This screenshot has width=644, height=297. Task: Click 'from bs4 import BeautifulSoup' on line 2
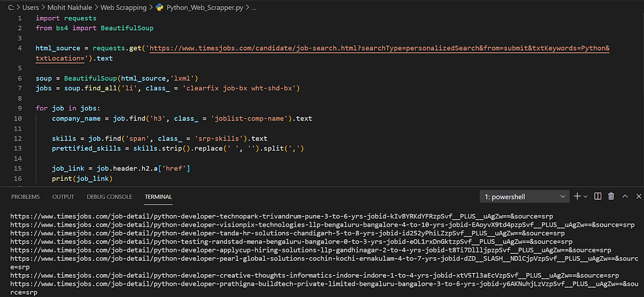94,28
